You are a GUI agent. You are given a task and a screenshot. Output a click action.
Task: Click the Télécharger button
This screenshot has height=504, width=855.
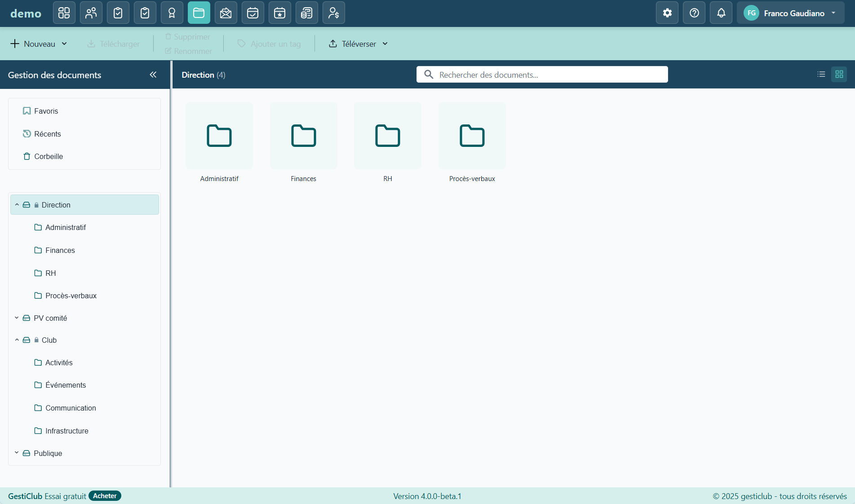tap(113, 44)
